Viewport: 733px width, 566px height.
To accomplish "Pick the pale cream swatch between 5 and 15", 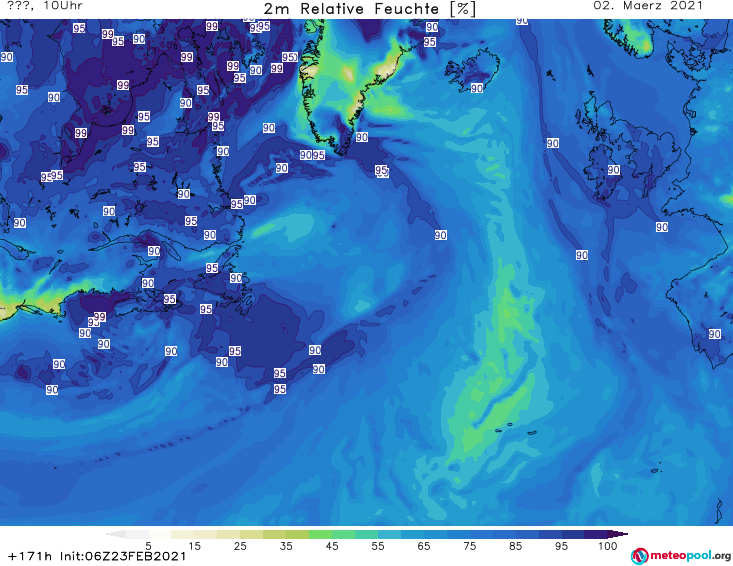I will click(183, 534).
